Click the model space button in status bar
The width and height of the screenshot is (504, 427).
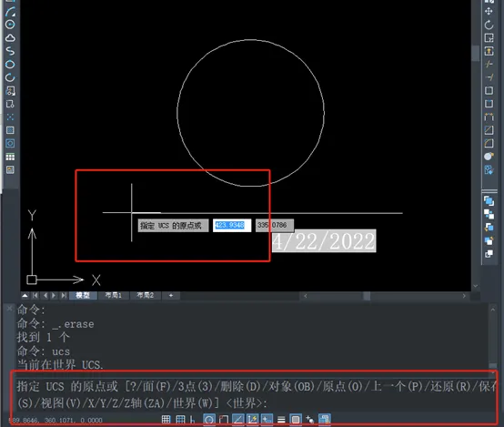[324, 420]
